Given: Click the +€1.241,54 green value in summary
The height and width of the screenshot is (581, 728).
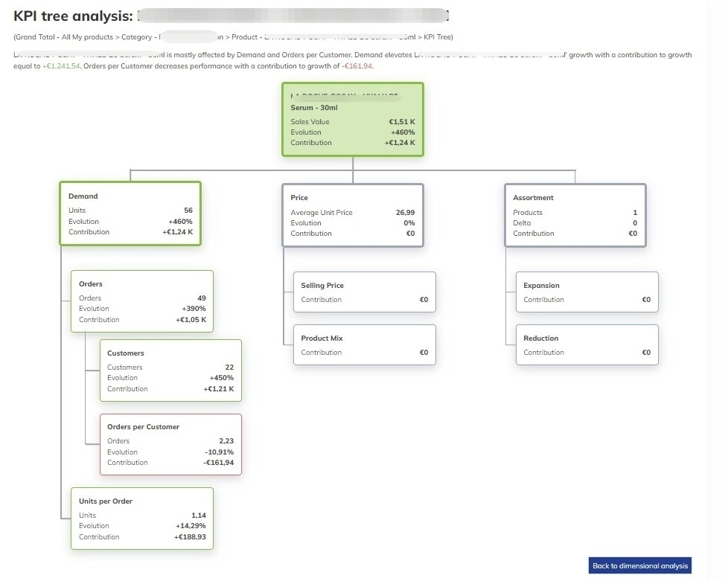Looking at the screenshot, I should (x=61, y=66).
